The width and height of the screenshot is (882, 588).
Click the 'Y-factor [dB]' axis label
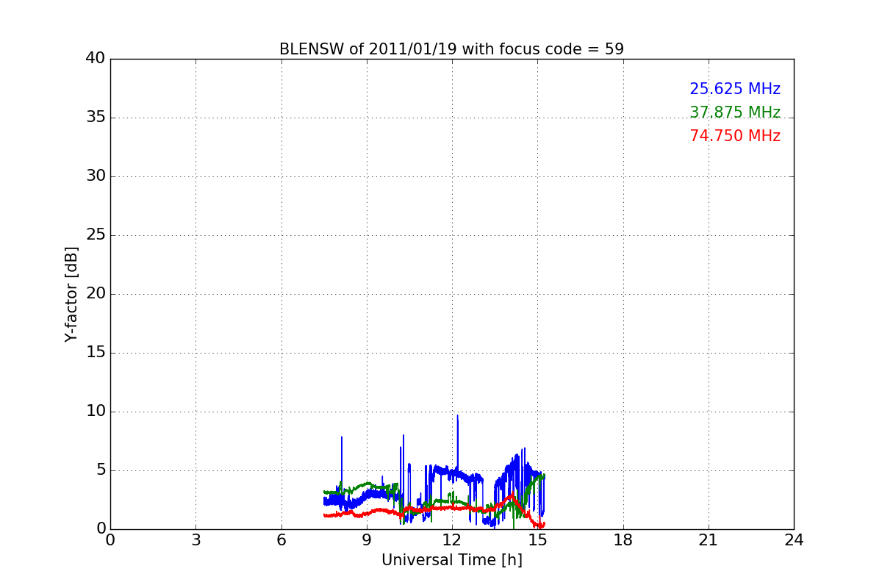click(x=71, y=294)
